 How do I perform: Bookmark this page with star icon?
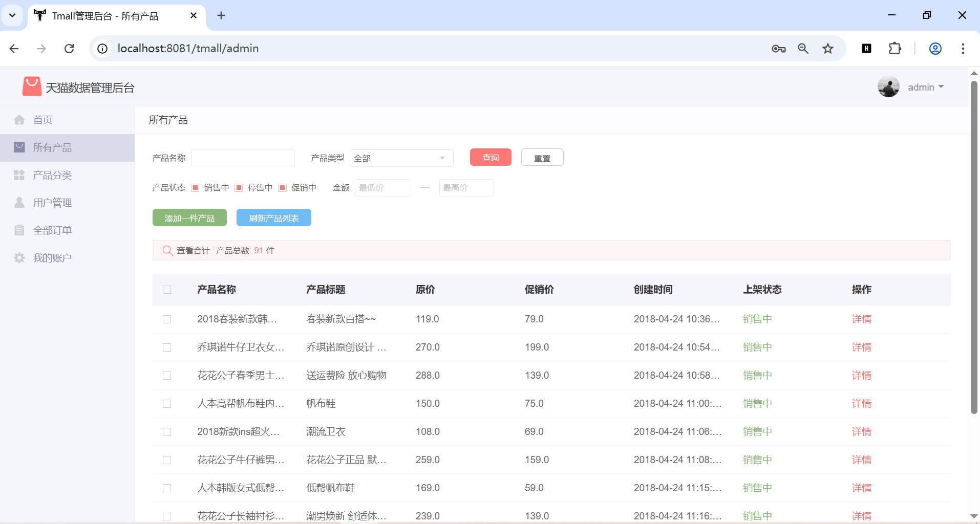828,49
